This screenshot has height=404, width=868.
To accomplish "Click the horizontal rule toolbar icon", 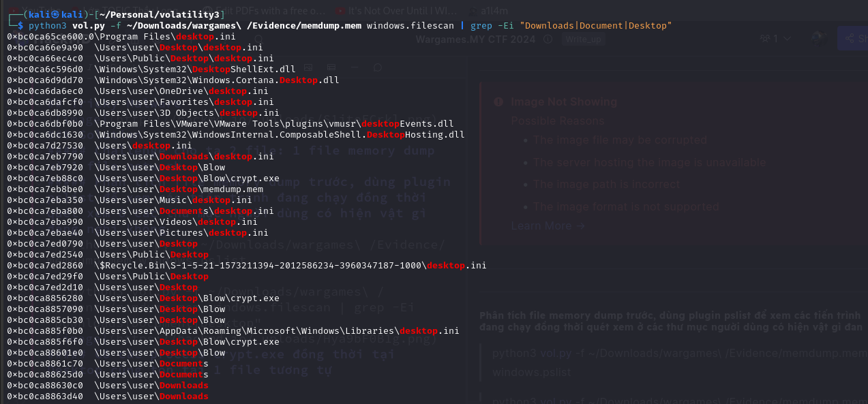I will 354,67.
